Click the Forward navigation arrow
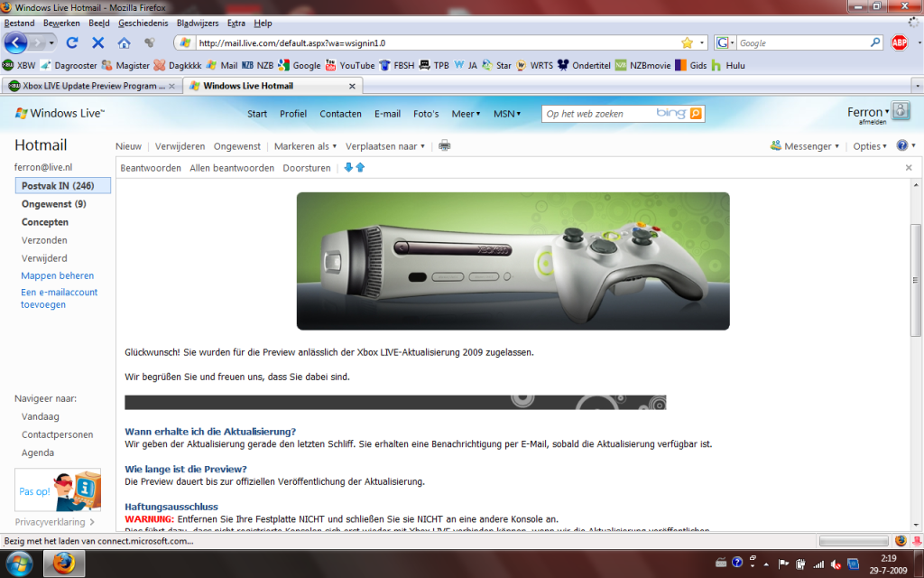Screen dimensions: 924x578 (x=36, y=43)
